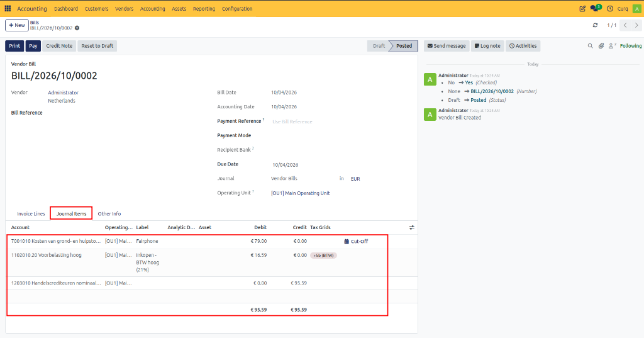Click the Cut-Off calendar button
644x338 pixels.
click(356, 241)
